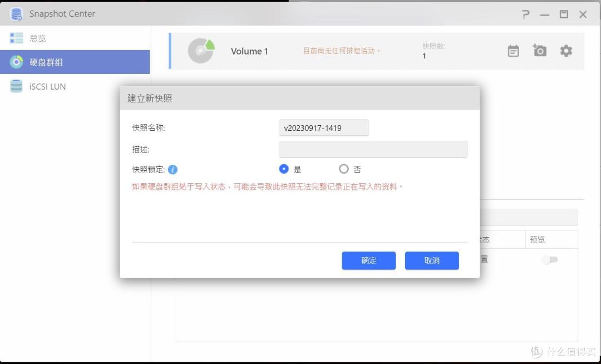Image resolution: width=601 pixels, height=364 pixels.
Task: Open the snapshot schedule calendar icon
Action: tap(513, 51)
